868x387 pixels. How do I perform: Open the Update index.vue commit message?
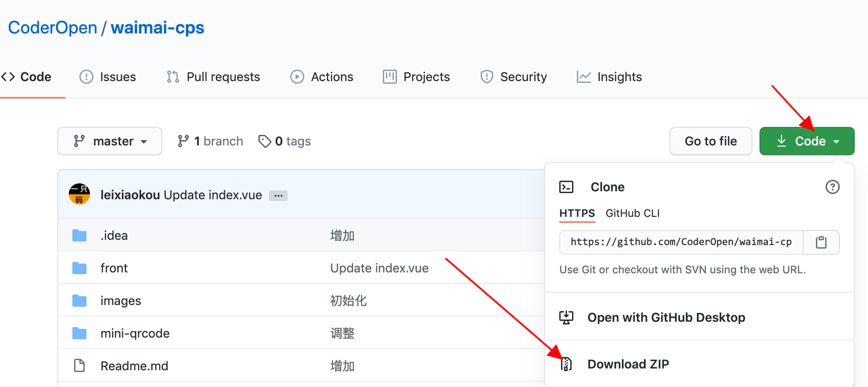click(213, 195)
